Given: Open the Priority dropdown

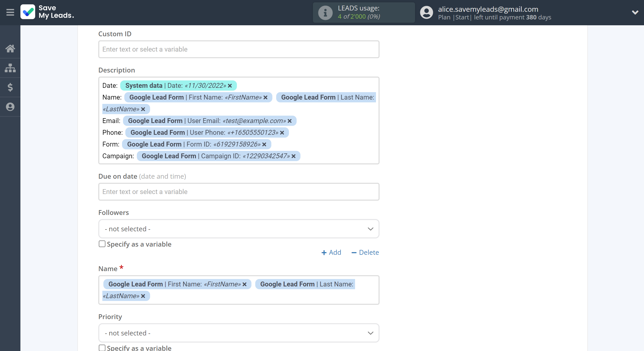Looking at the screenshot, I should pyautogui.click(x=239, y=333).
